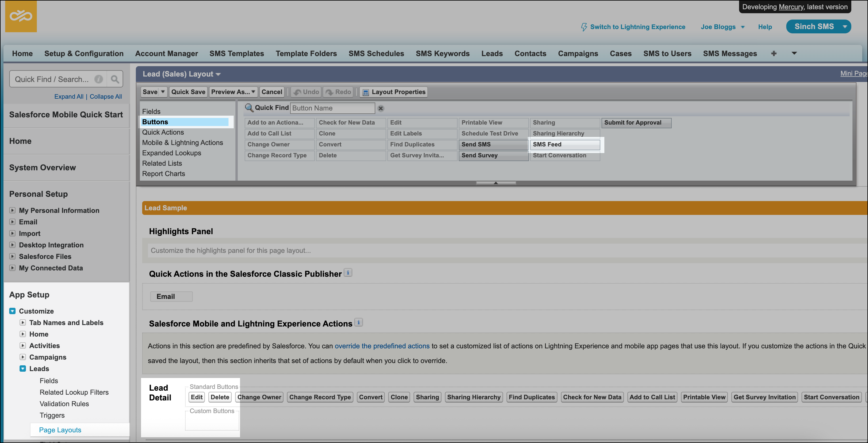Click the info icon beside Salesforce Classic Publisher heading
The height and width of the screenshot is (443, 868).
(348, 272)
